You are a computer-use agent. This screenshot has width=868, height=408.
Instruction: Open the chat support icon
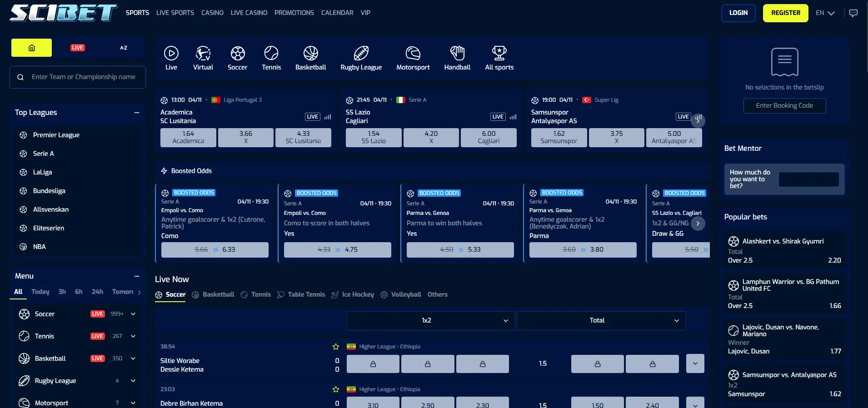pos(853,13)
